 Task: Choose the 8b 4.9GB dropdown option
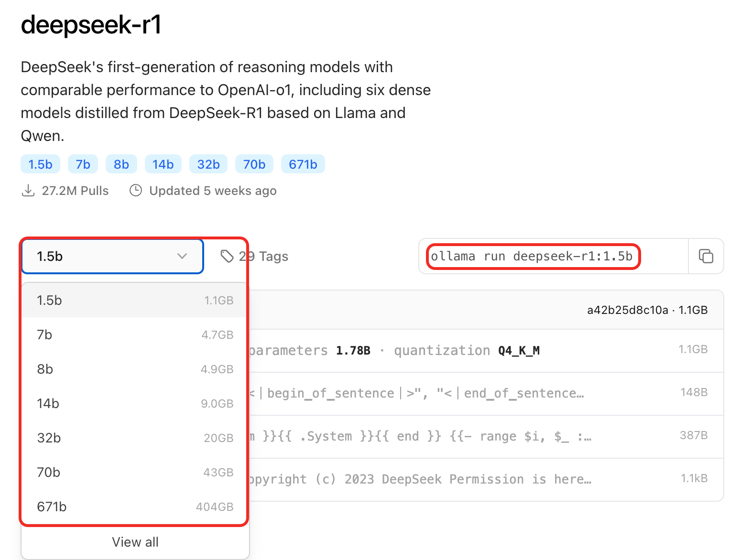click(x=135, y=369)
